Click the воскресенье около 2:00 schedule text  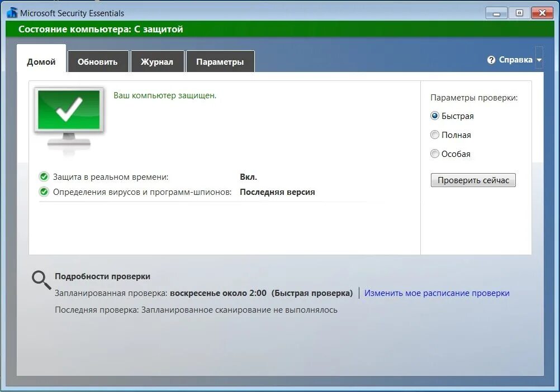click(218, 293)
